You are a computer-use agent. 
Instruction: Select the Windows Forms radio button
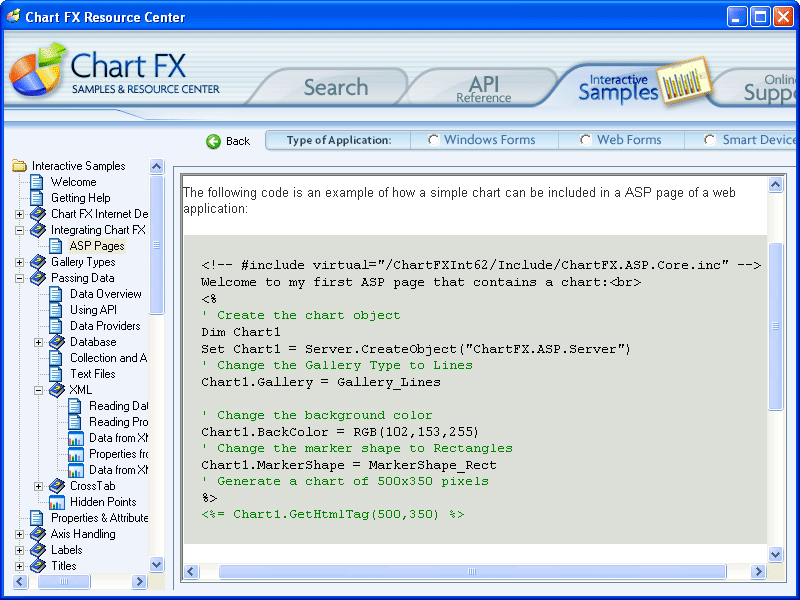(433, 140)
